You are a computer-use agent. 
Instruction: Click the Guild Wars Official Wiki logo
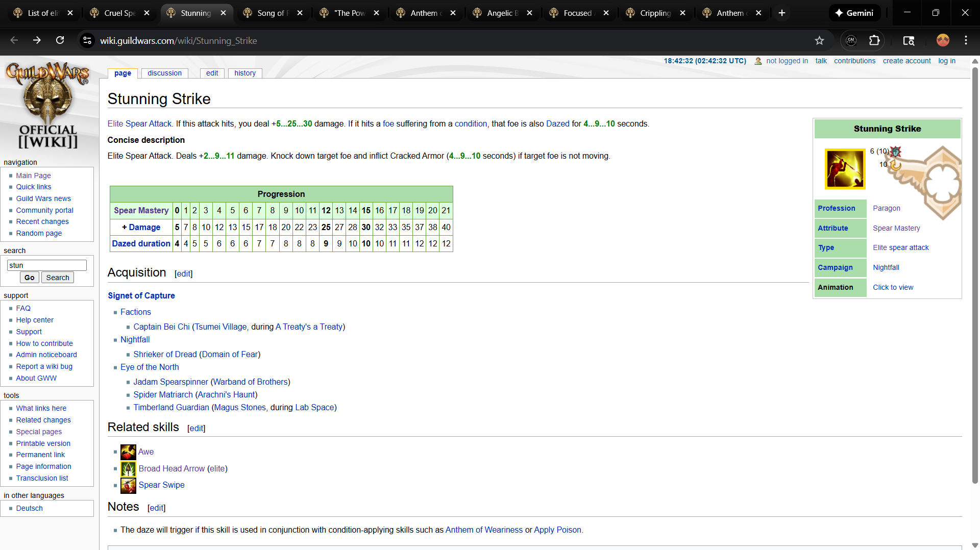click(x=48, y=105)
